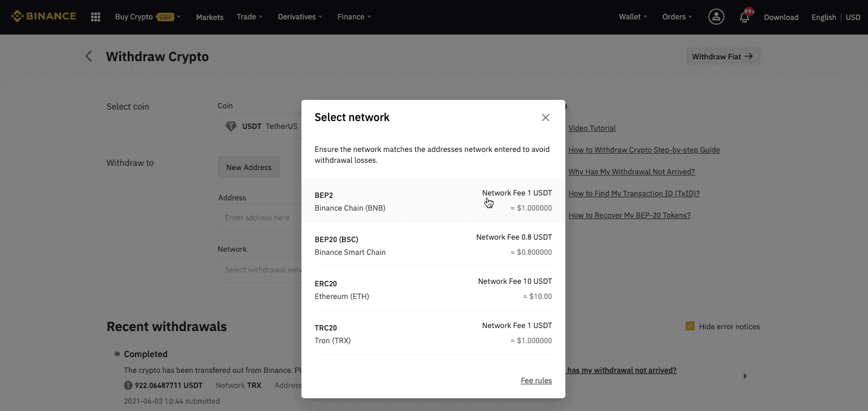Go back with the Withdraw Crypto arrow
Viewport: 868px width, 411px height.
88,56
